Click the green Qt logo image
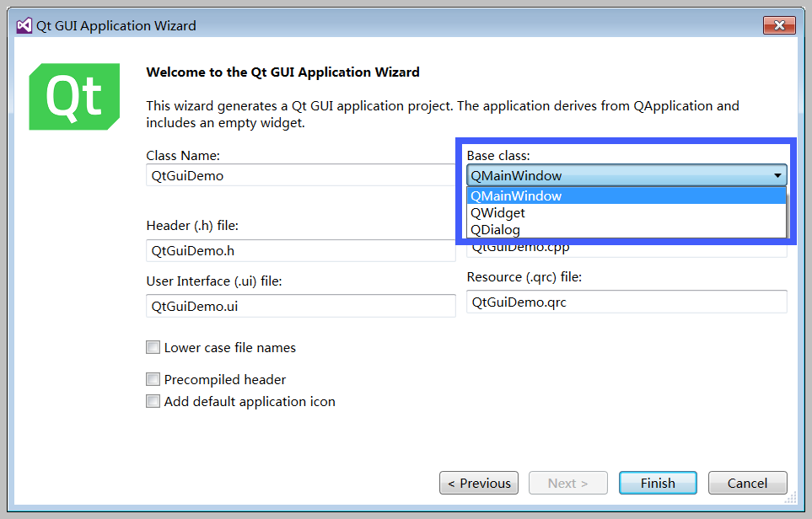The width and height of the screenshot is (812, 519). (73, 95)
